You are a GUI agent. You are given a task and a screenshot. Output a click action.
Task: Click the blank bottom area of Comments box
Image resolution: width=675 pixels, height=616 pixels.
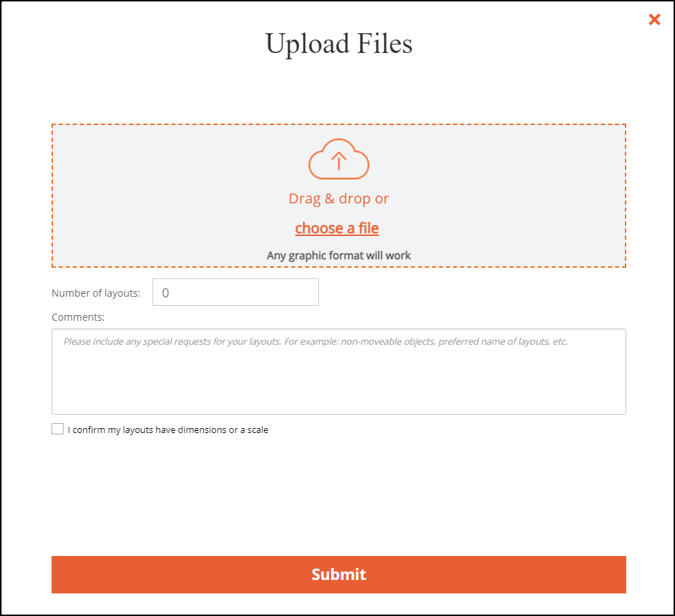(339, 392)
